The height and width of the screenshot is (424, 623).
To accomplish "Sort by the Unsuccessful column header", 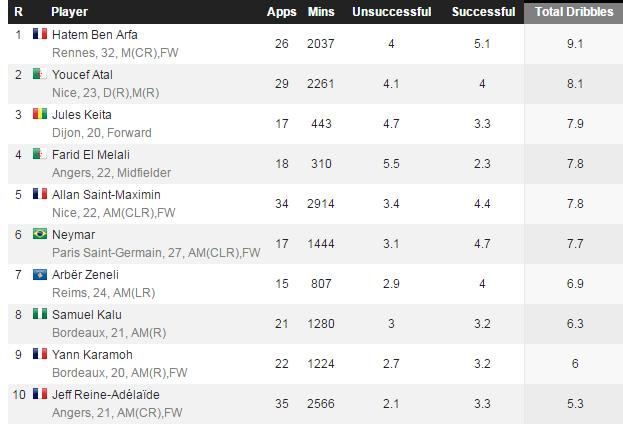I will [391, 12].
